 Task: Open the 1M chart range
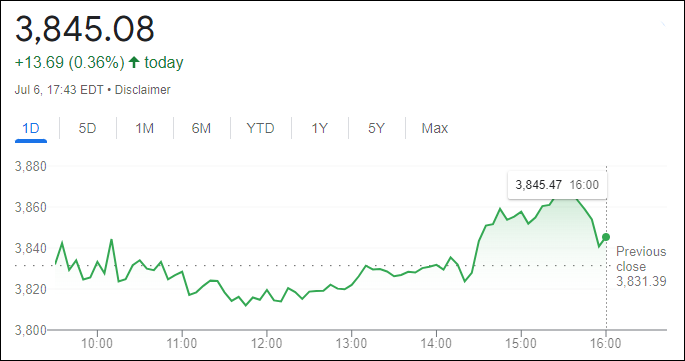(145, 128)
